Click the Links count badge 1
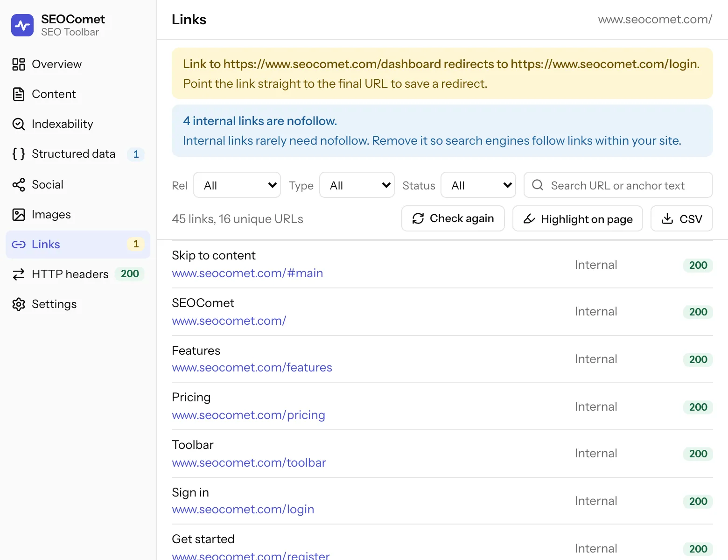The width and height of the screenshot is (728, 560). pyautogui.click(x=136, y=244)
